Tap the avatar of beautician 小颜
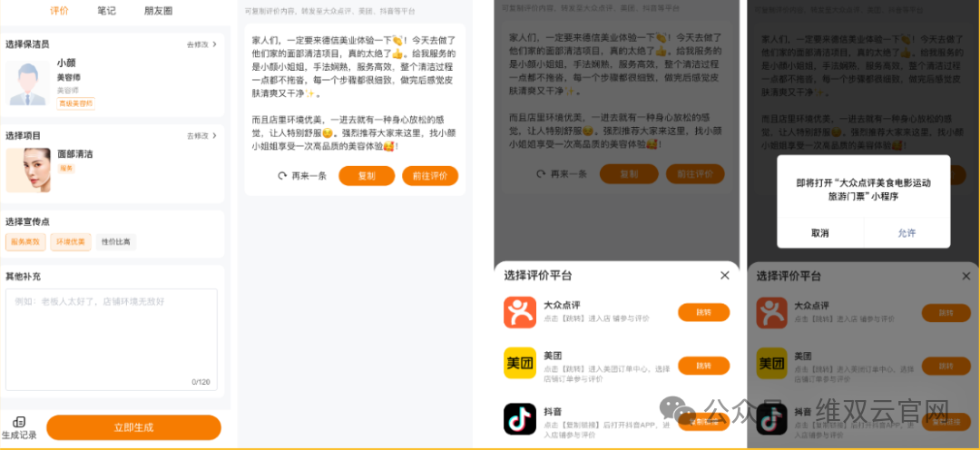Screen dimensions: 980x450 pyautogui.click(x=27, y=83)
